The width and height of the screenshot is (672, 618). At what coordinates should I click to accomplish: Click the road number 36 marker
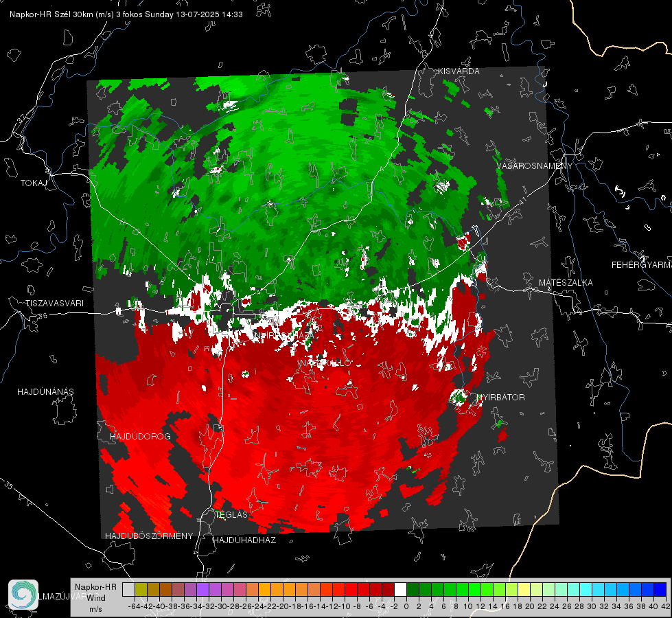[x=43, y=316]
